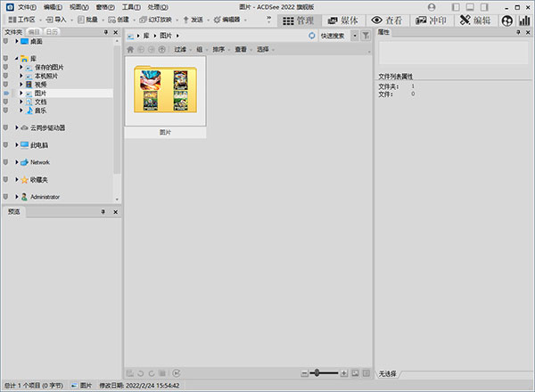Open the 处理(O) menu

[158, 7]
